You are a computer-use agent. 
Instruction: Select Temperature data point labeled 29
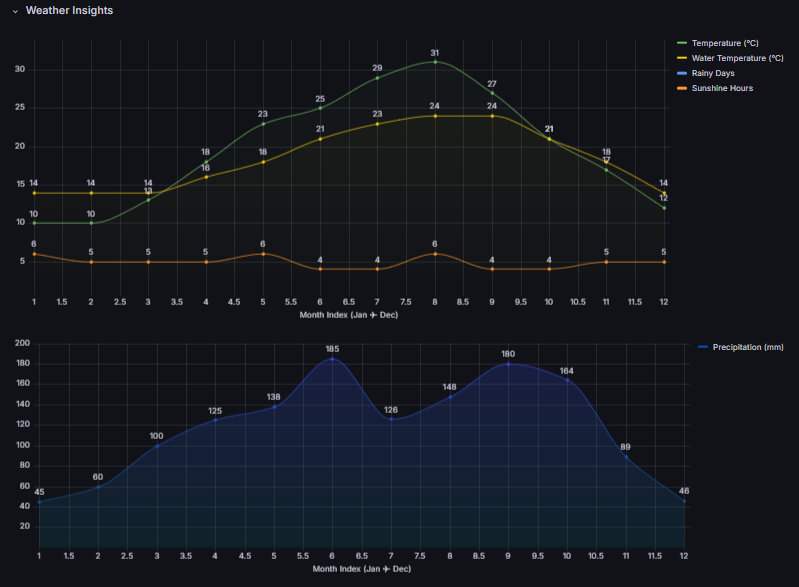coord(377,77)
